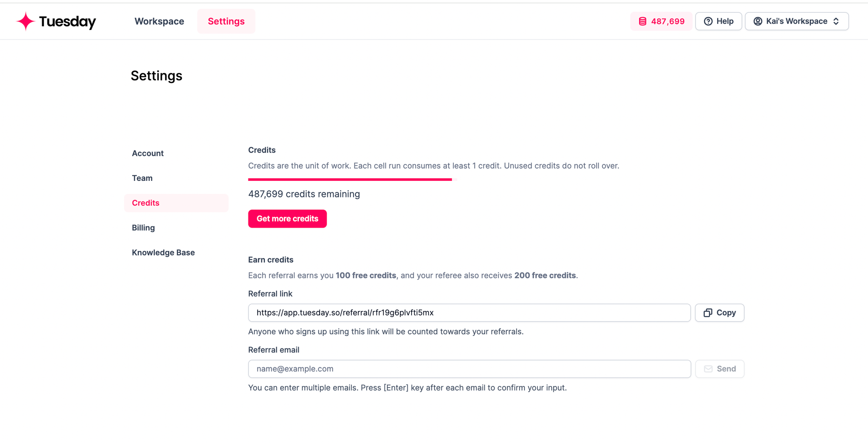Screen dimensions: 868x444
Task: Click the envelope icon on Send
Action: click(x=708, y=369)
